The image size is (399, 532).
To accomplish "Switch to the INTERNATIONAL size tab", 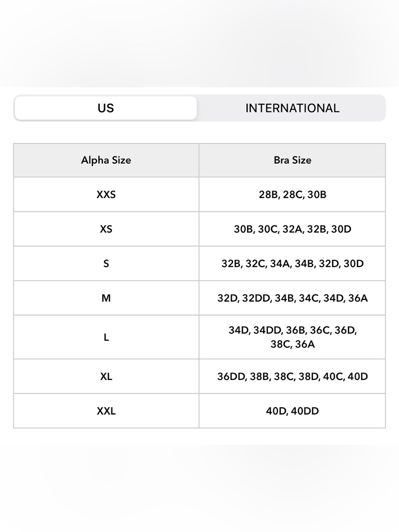I will point(292,108).
